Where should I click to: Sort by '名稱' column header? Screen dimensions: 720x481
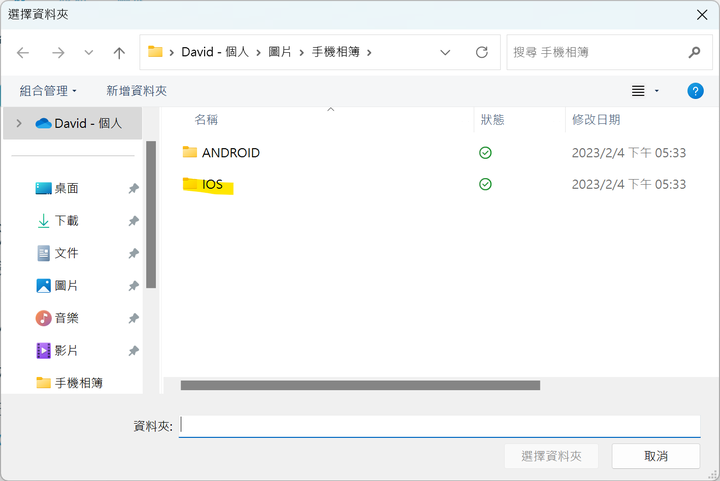tap(206, 120)
